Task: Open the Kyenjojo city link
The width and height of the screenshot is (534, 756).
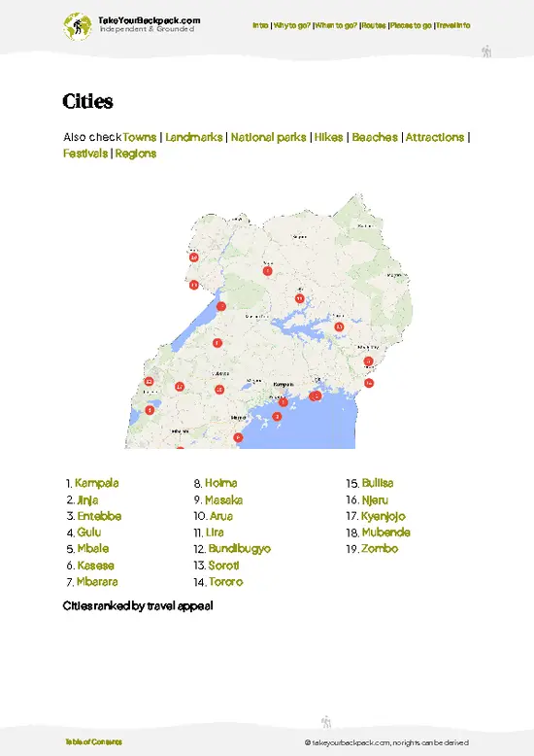Action: coord(384,516)
